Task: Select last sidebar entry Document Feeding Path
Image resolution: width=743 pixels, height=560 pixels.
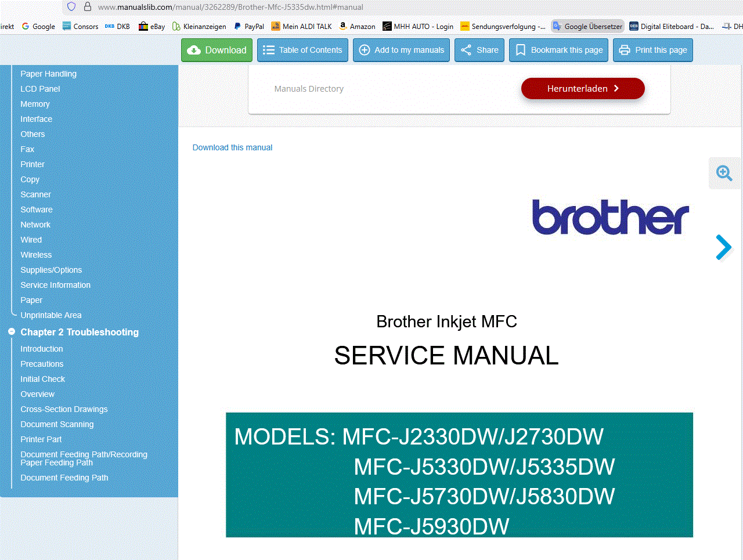Action: point(64,478)
